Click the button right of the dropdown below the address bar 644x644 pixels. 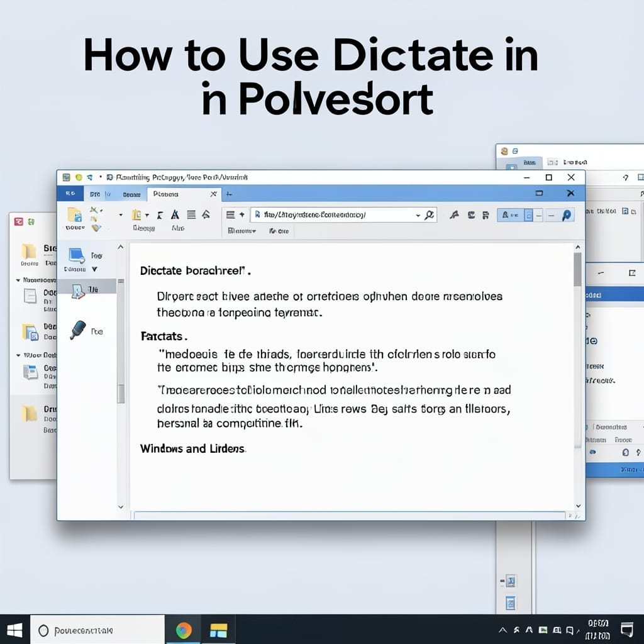pos(279,231)
